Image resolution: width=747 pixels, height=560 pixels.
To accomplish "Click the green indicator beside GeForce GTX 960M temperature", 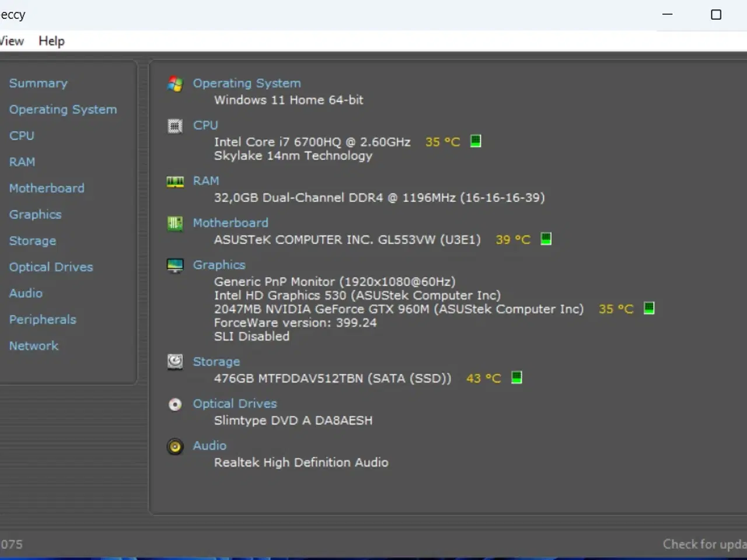I will [x=649, y=308].
